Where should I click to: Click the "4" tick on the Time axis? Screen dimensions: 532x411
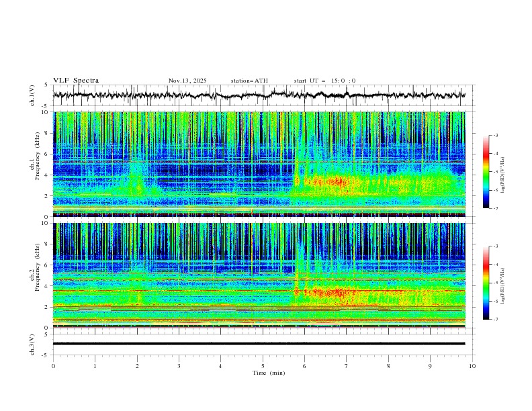(221, 366)
